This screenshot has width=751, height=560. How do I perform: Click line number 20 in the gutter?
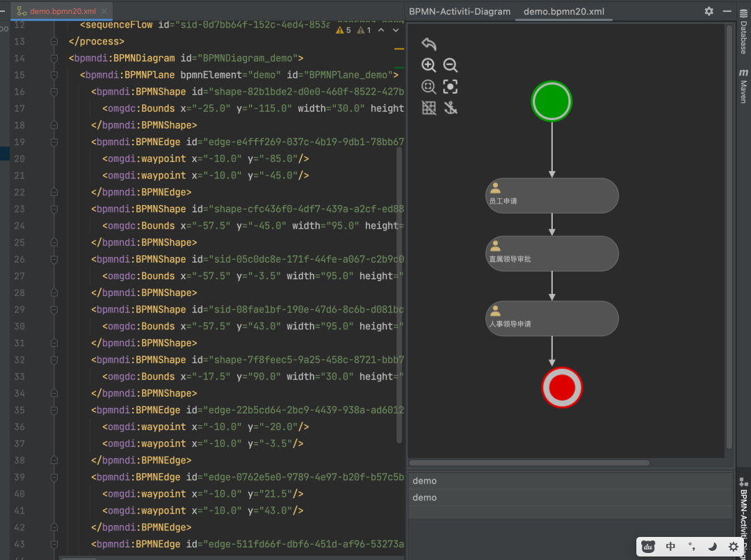pyautogui.click(x=19, y=159)
